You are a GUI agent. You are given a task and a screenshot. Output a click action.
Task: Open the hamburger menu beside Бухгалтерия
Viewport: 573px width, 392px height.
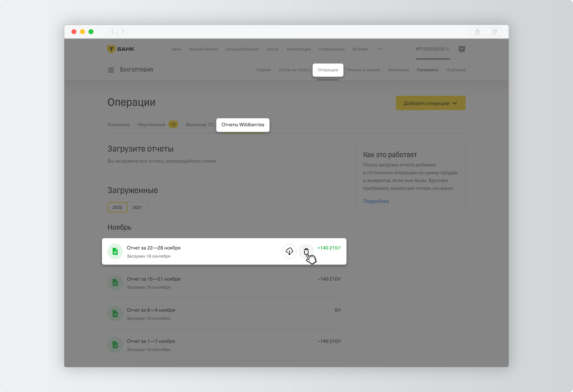111,70
